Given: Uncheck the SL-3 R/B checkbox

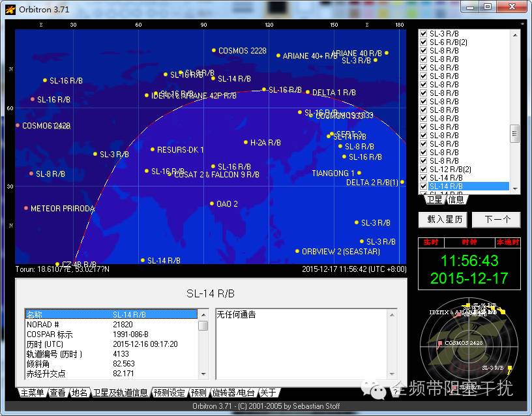Looking at the screenshot, I should [423, 34].
